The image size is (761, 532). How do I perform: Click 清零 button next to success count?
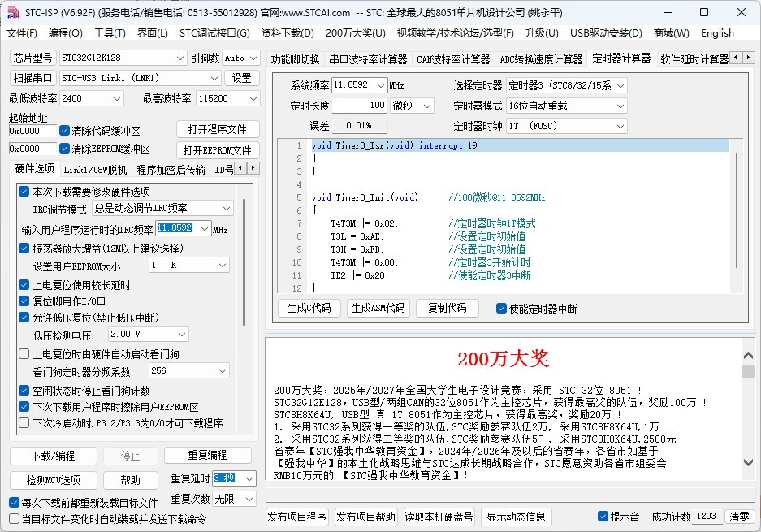(x=739, y=517)
